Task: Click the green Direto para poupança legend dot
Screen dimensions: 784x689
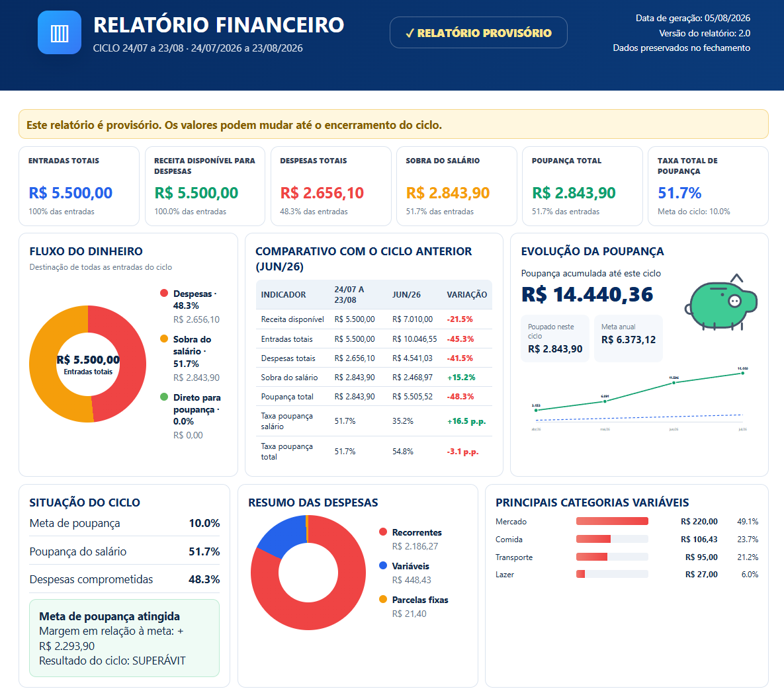Action: 164,397
